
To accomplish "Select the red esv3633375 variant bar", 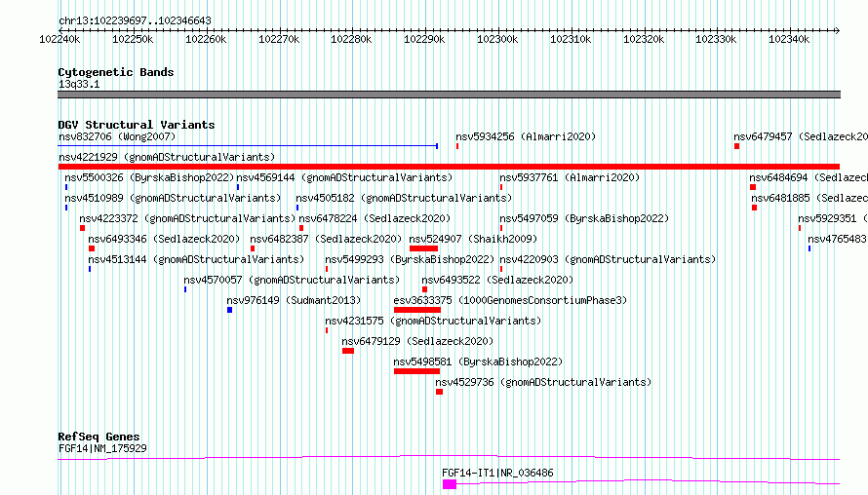I will click(x=417, y=310).
